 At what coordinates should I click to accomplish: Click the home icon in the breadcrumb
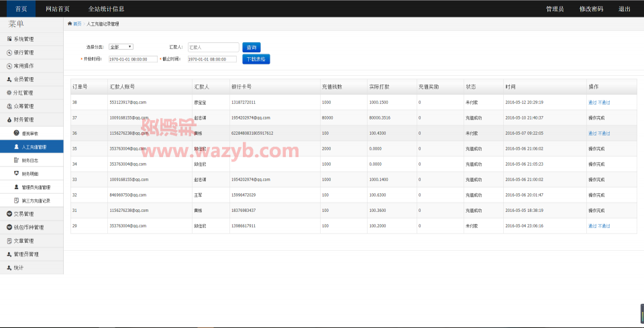coord(70,23)
